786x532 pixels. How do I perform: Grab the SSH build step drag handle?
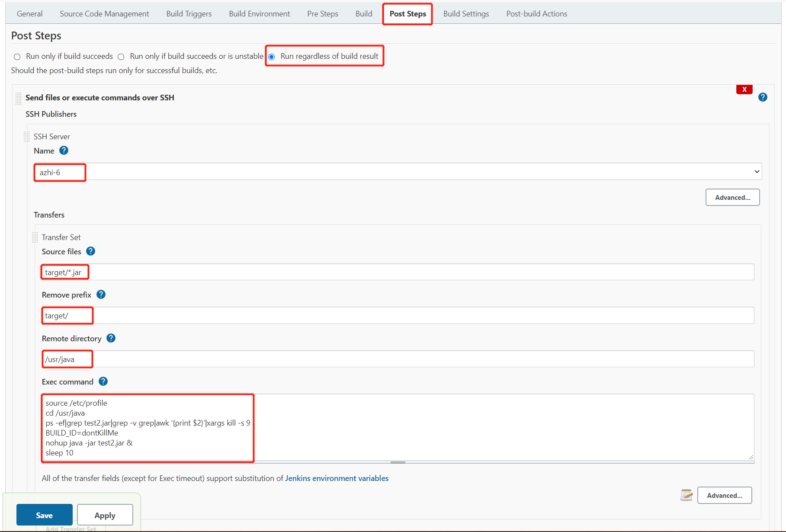[x=18, y=98]
